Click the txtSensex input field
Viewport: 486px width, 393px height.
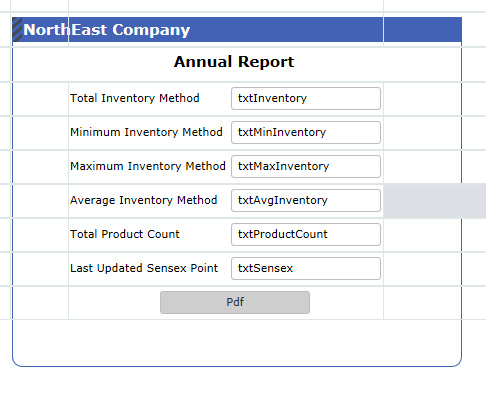pyautogui.click(x=306, y=268)
